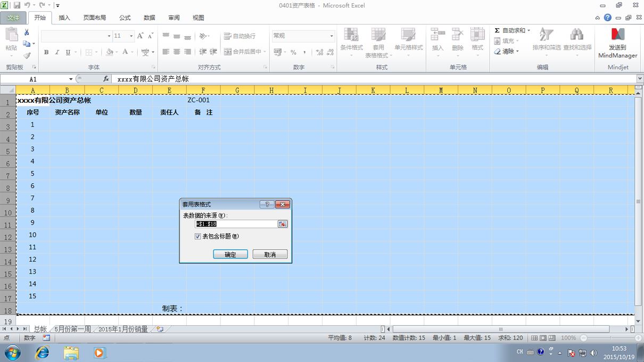This screenshot has width=644, height=362.
Task: Click the Decrease Font Size icon
Action: [x=151, y=36]
